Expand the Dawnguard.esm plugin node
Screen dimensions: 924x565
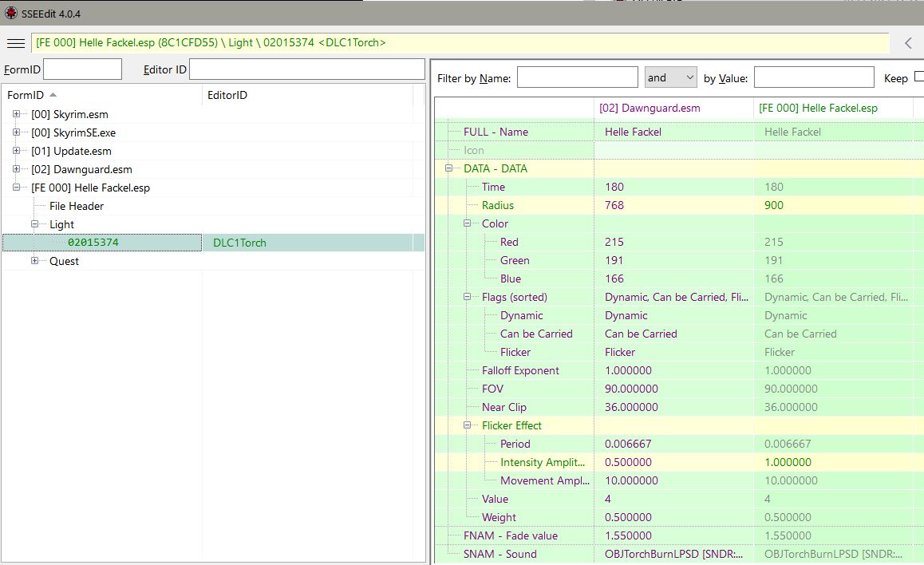[17, 169]
